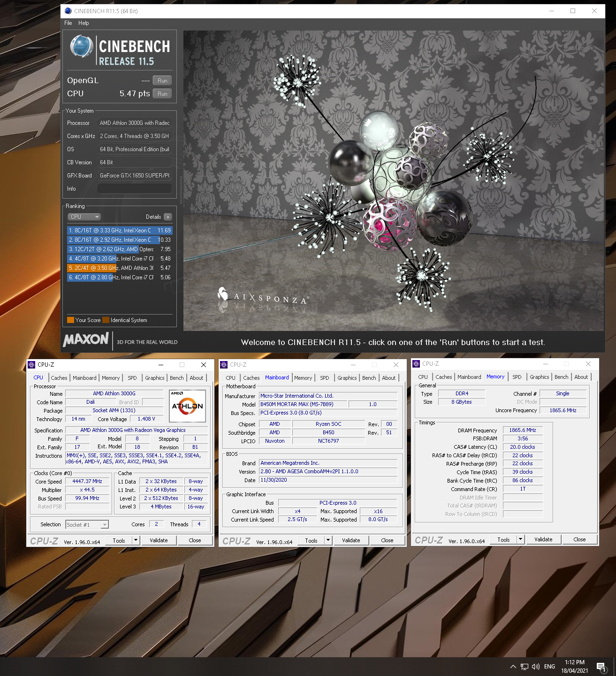The image size is (616, 676).
Task: Click Tools button in right CPU-Z window
Action: coord(504,540)
